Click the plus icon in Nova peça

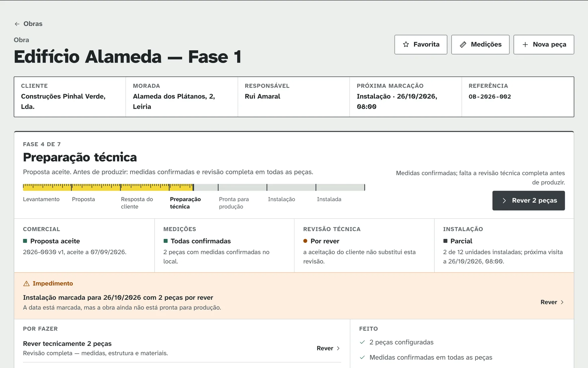click(525, 44)
